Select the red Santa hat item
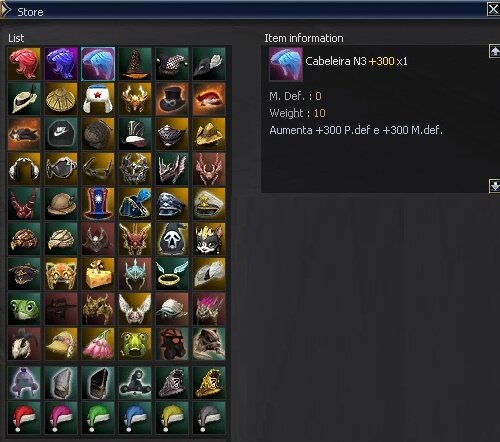Image resolution: width=500 pixels, height=442 pixels. click(x=24, y=418)
